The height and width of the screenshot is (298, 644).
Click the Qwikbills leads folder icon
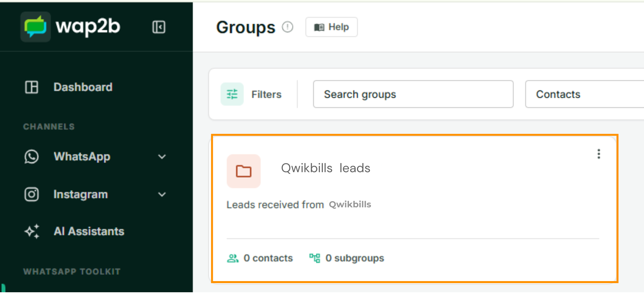pos(244,171)
